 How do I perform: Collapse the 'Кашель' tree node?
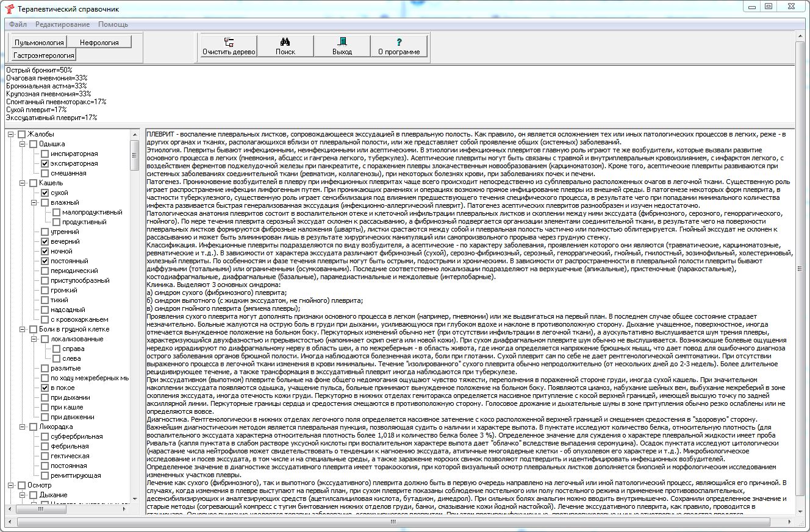coord(23,183)
